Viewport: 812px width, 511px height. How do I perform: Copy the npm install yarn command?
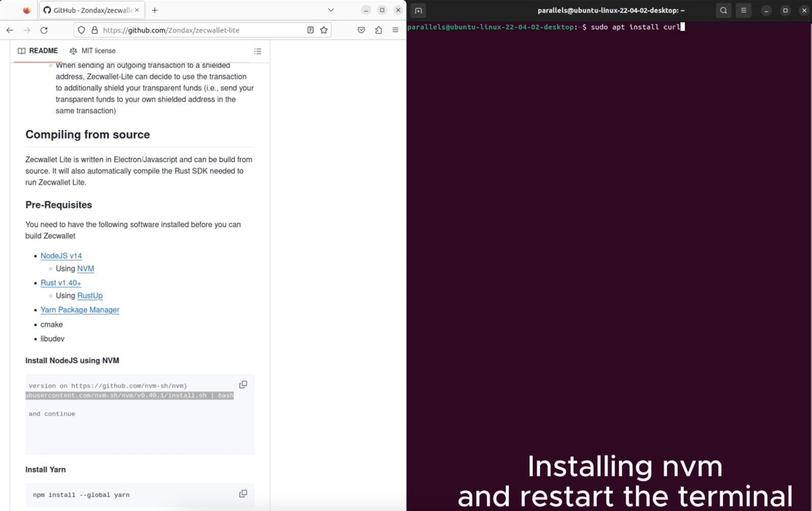click(243, 494)
